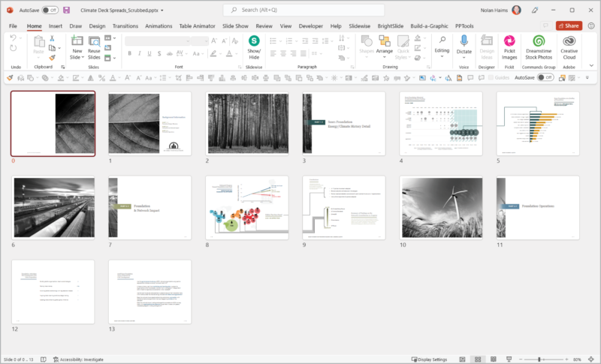This screenshot has height=364, width=601.
Task: Click the 80% zoom level
Action: point(577,359)
